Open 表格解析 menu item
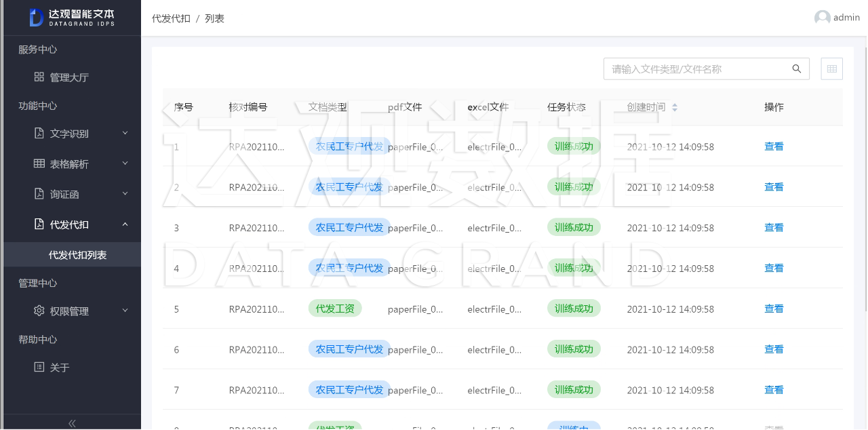 pos(71,164)
